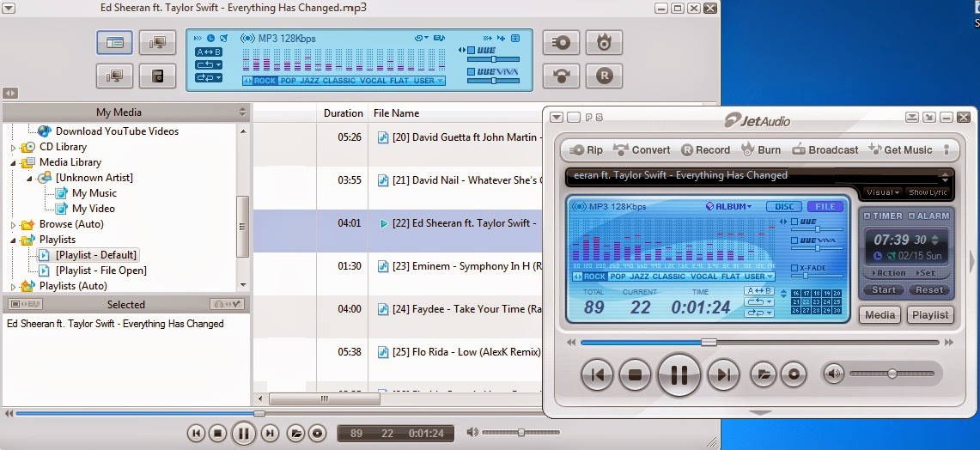Viewport: 980px width, 450px height.
Task: Click the Broadcast button in the JetAudio toolbar
Action: 825,150
